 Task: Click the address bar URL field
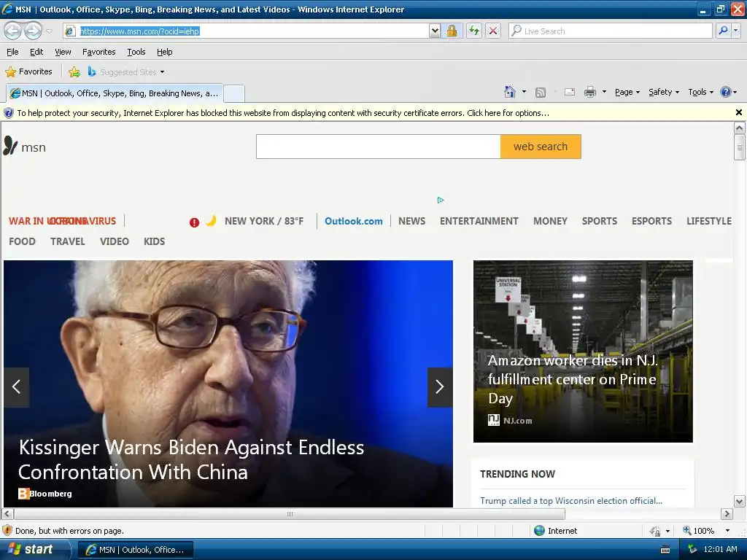tap(247, 31)
